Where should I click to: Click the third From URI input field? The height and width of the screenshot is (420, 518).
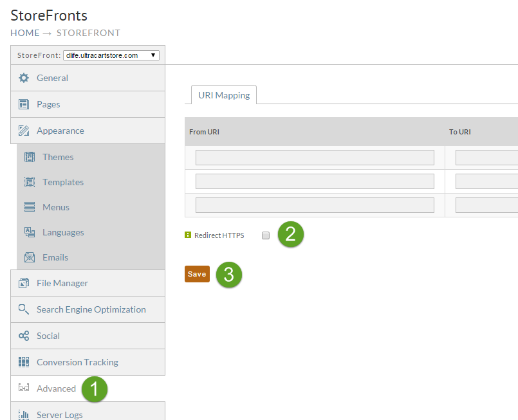pyautogui.click(x=315, y=205)
